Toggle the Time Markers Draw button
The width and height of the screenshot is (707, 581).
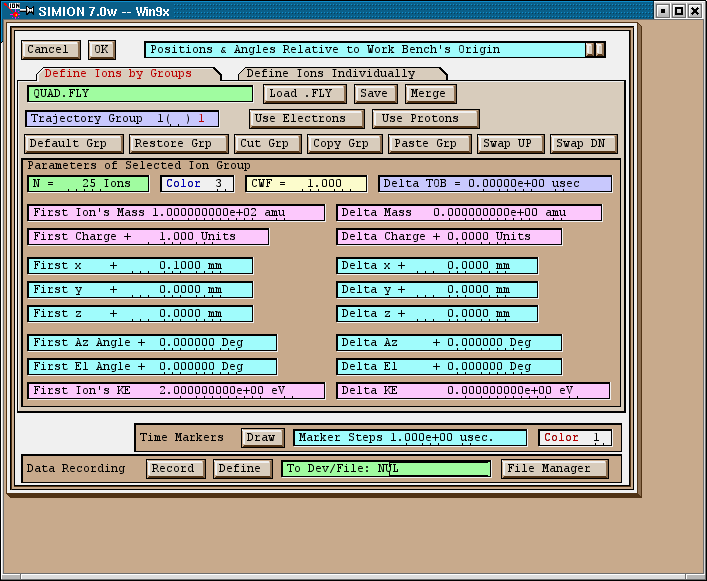262,438
